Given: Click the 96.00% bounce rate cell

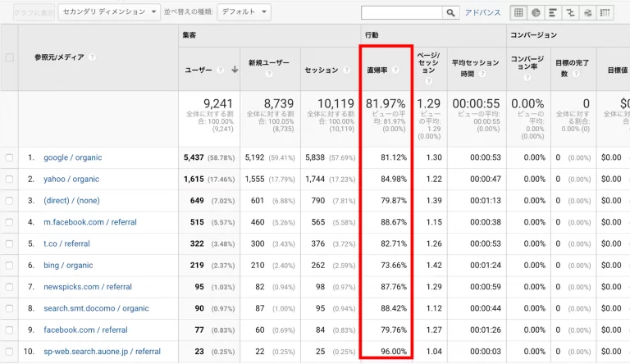Looking at the screenshot, I should coord(394,352).
